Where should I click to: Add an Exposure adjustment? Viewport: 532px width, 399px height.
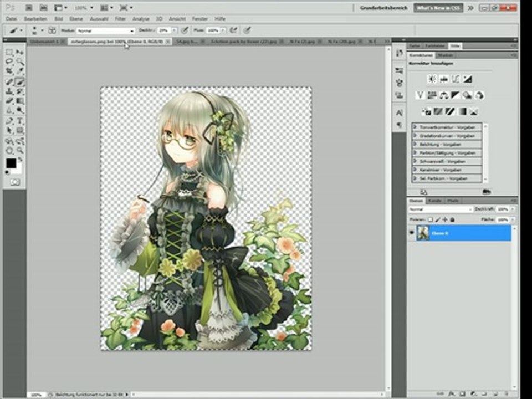tap(468, 79)
